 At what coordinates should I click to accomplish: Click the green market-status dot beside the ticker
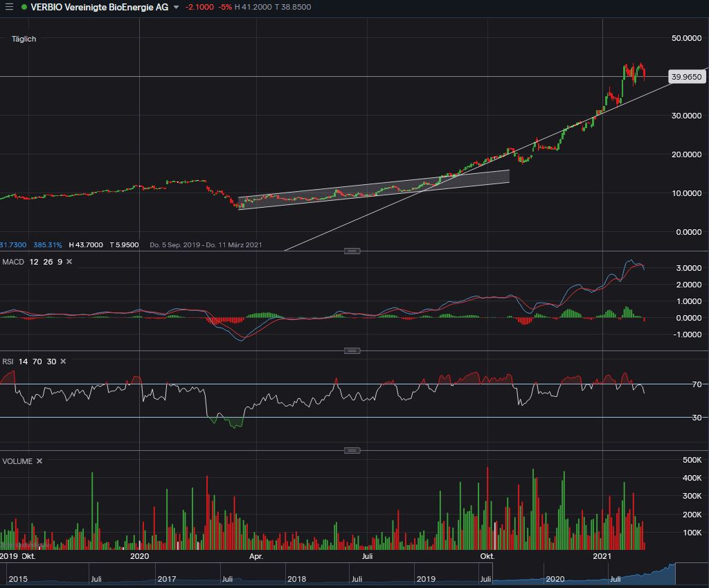[26, 7]
